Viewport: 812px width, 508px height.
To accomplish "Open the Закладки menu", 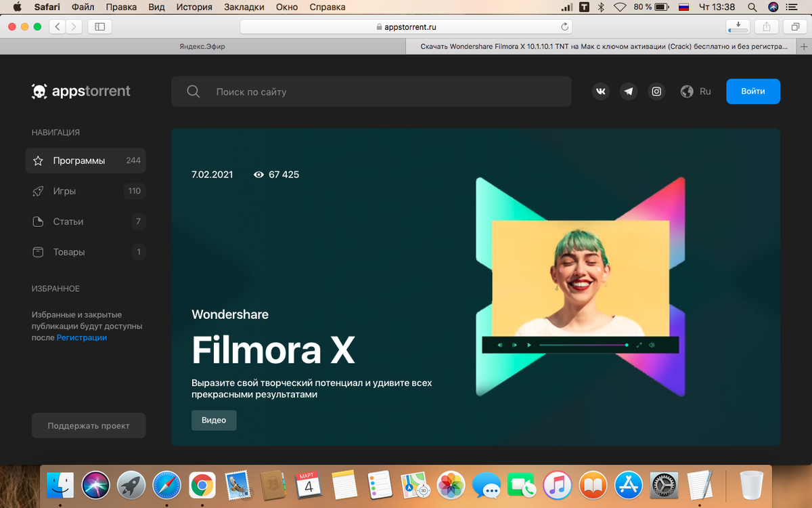I will tap(244, 7).
